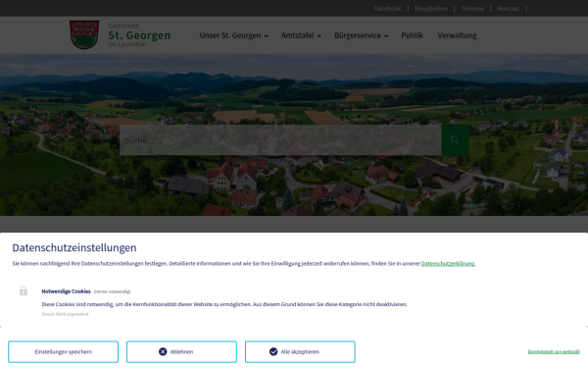Click the immer notwendig label
This screenshot has width=588, height=368.
click(112, 291)
